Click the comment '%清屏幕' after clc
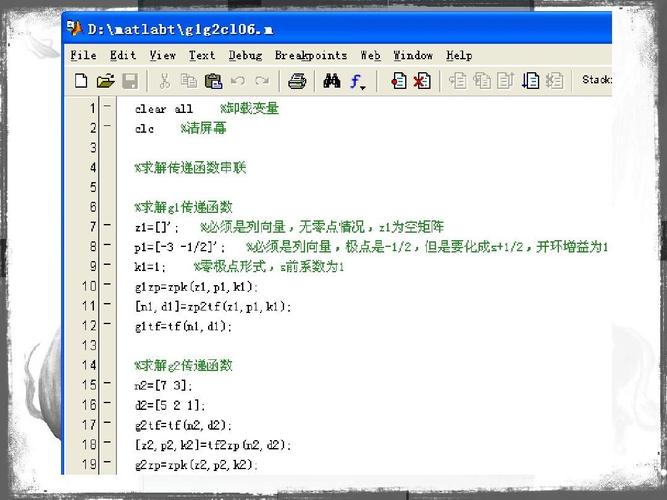 coord(203,129)
